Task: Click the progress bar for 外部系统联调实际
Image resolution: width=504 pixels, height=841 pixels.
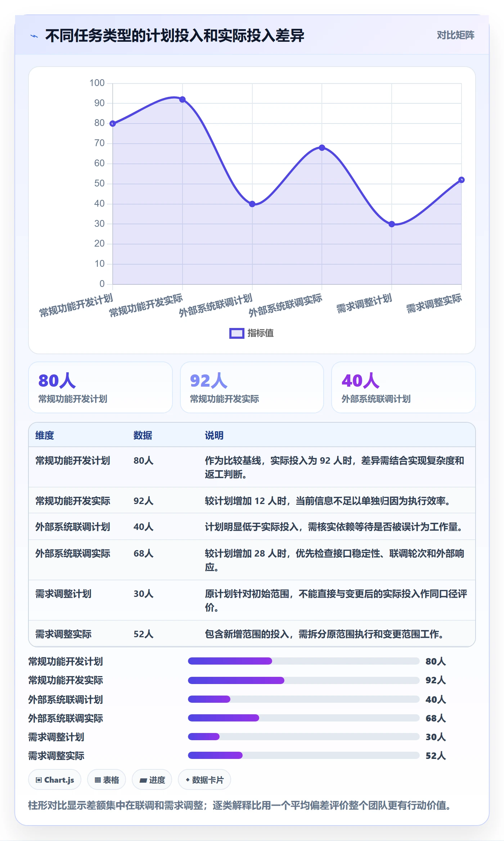Action: click(x=304, y=718)
